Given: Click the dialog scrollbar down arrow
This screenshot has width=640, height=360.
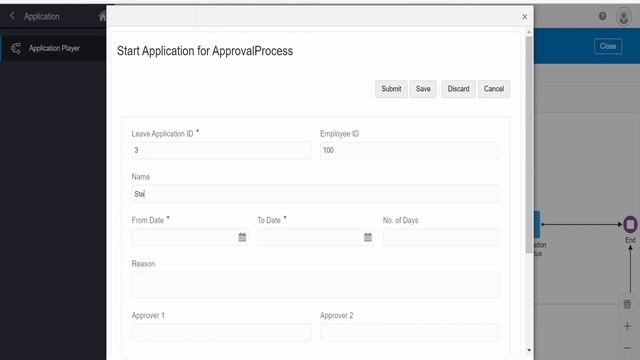Looking at the screenshot, I should tap(529, 350).
